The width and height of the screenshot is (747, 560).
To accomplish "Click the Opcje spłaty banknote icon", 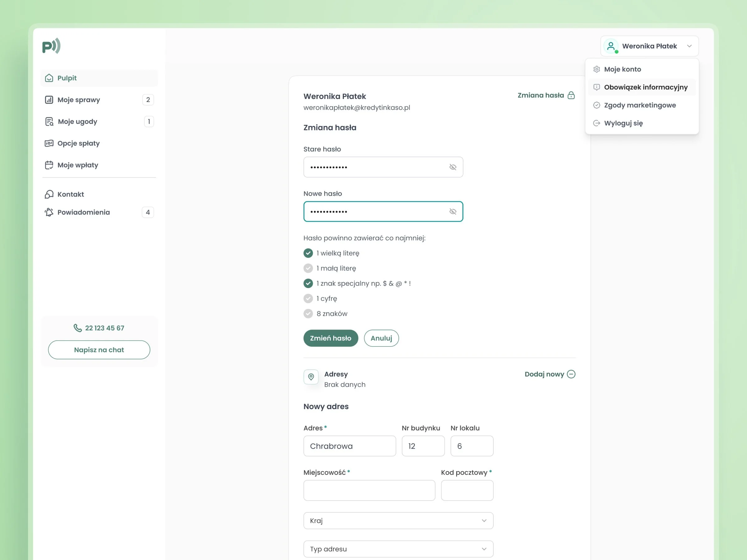I will pyautogui.click(x=49, y=143).
